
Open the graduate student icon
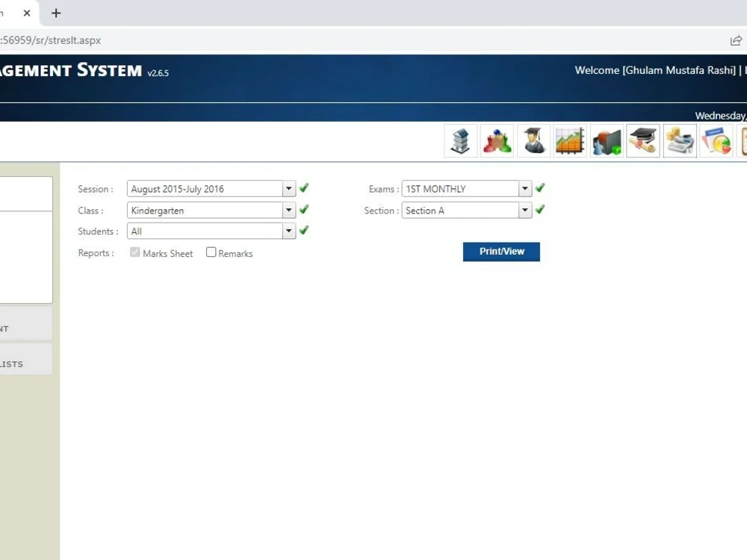pyautogui.click(x=533, y=141)
